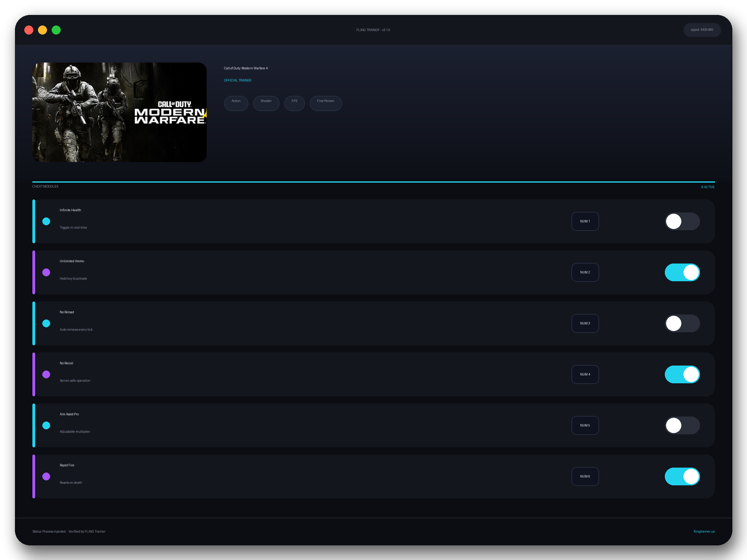Click the 'Auto-renews every tick' description
Screen dimensions: 747x560
click(x=76, y=329)
